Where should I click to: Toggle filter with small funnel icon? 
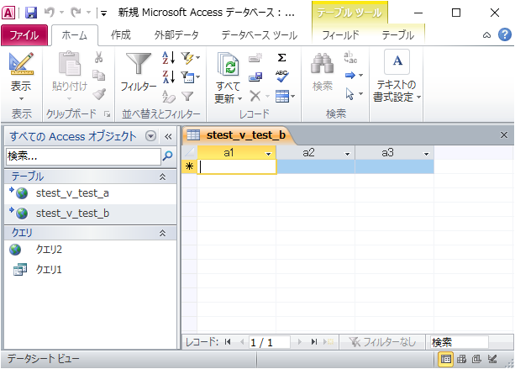[188, 96]
